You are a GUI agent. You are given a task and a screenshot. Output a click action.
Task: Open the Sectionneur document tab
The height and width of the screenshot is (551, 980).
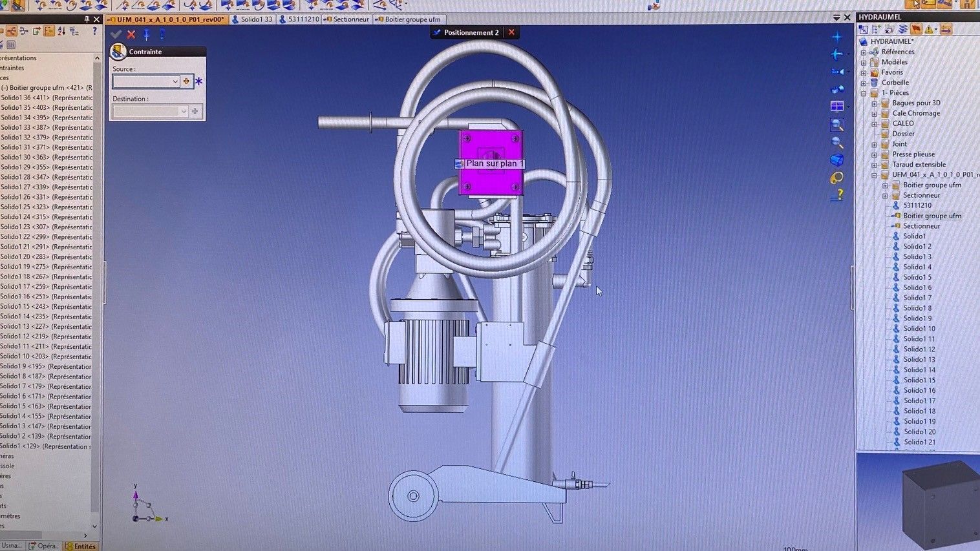point(347,19)
